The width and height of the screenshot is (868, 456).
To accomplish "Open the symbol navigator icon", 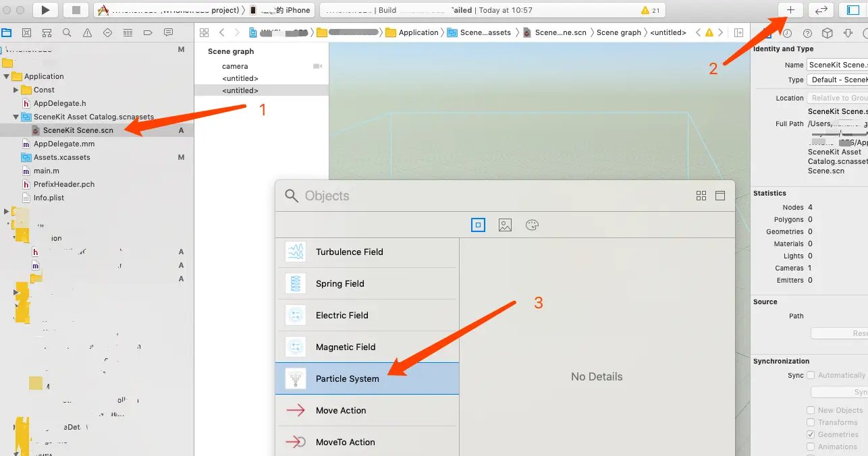I will tap(47, 32).
